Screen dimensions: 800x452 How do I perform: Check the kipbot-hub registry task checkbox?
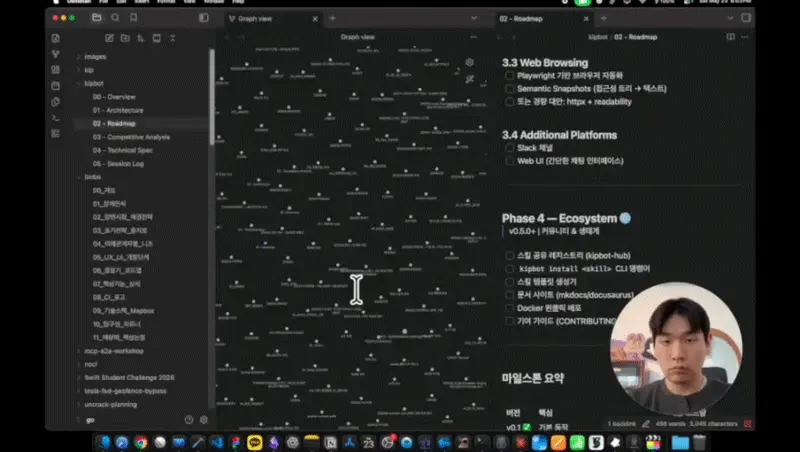pos(509,256)
